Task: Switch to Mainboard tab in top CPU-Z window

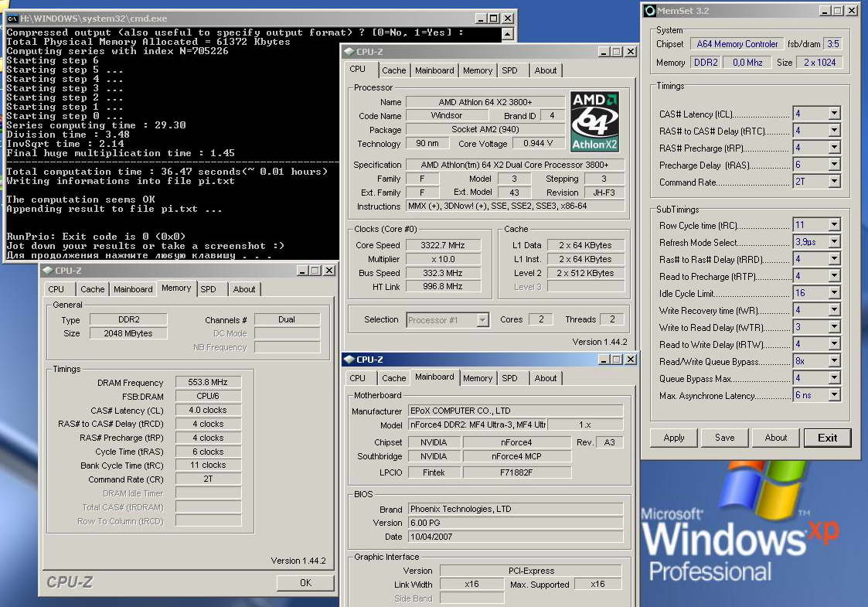Action: (x=434, y=70)
